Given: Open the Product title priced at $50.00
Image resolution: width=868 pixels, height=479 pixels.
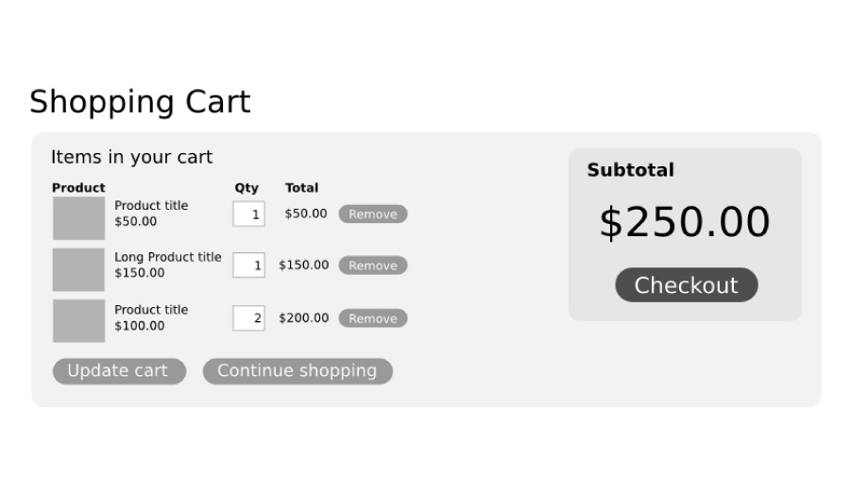Looking at the screenshot, I should coord(151,206).
